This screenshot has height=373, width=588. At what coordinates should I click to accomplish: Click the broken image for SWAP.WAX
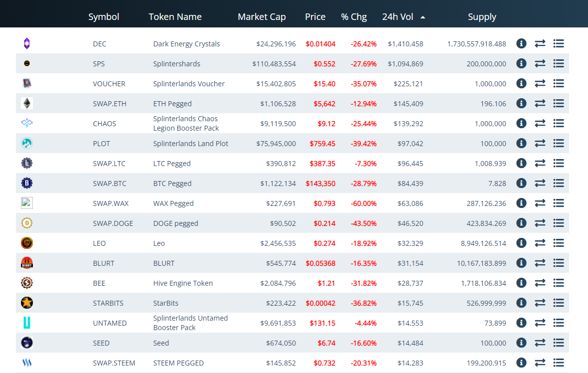click(27, 203)
